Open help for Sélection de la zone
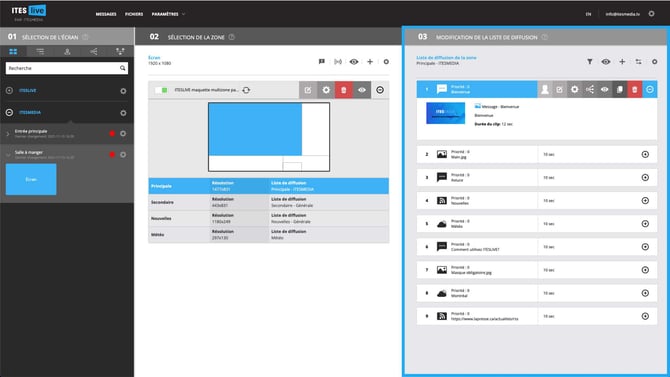Viewport: 670px width, 377px height. pyautogui.click(x=232, y=37)
